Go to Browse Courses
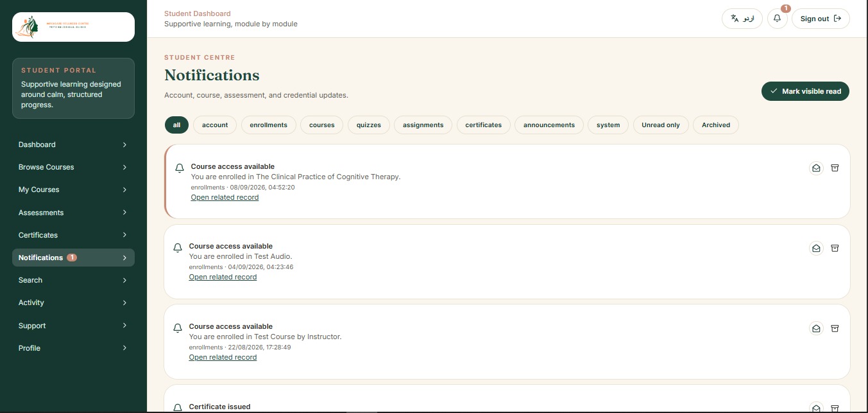This screenshot has height=413, width=868. click(x=73, y=167)
